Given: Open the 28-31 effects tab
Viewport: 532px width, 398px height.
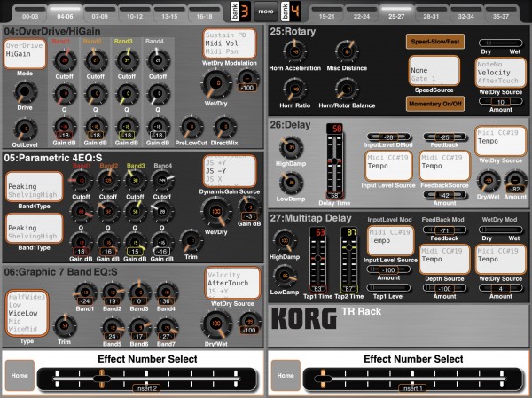Looking at the screenshot, I should (431, 13).
